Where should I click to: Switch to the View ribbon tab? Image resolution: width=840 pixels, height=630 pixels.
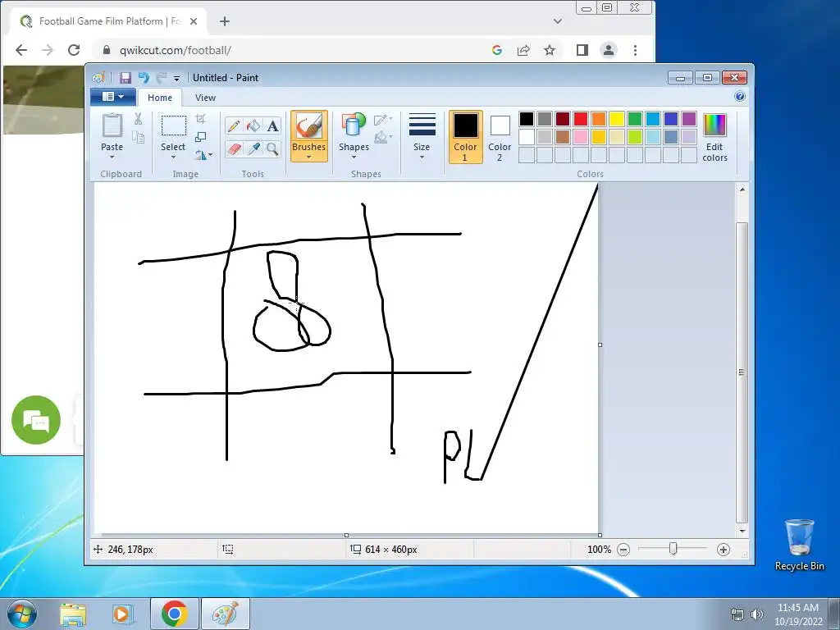click(205, 98)
